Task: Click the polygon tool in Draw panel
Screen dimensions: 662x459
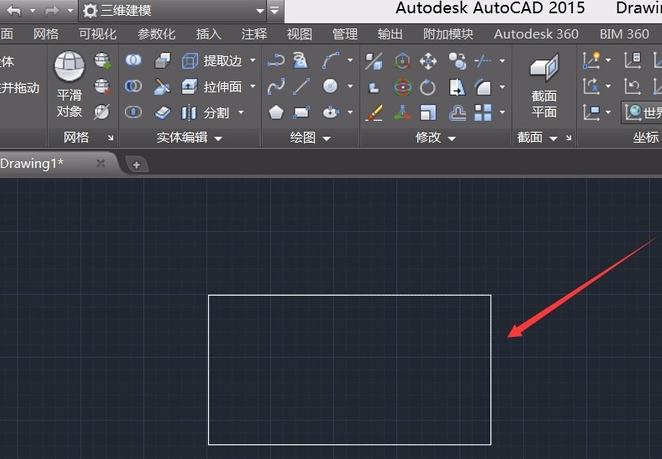Action: click(x=276, y=112)
